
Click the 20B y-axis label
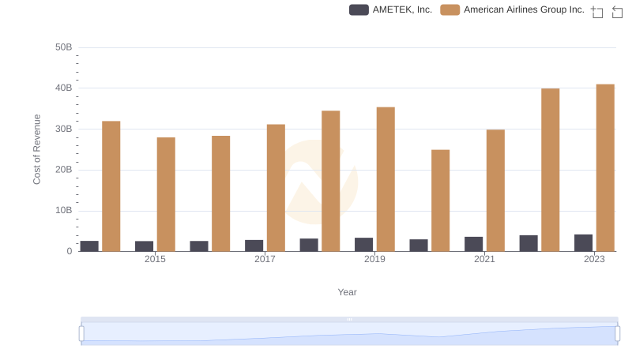click(64, 170)
